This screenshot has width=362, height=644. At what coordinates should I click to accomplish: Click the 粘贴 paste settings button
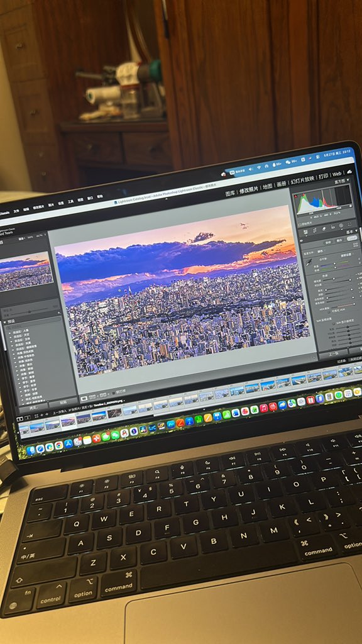[x=63, y=402]
